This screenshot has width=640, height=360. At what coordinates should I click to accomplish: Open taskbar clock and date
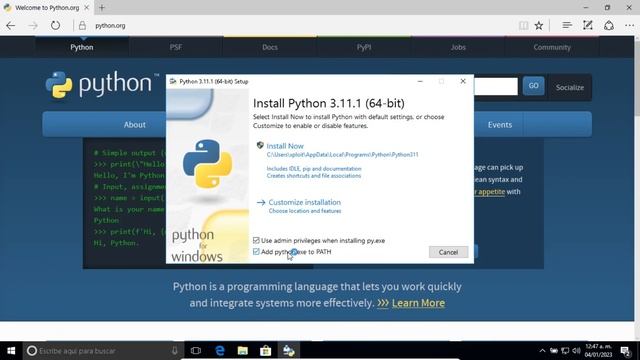point(598,351)
